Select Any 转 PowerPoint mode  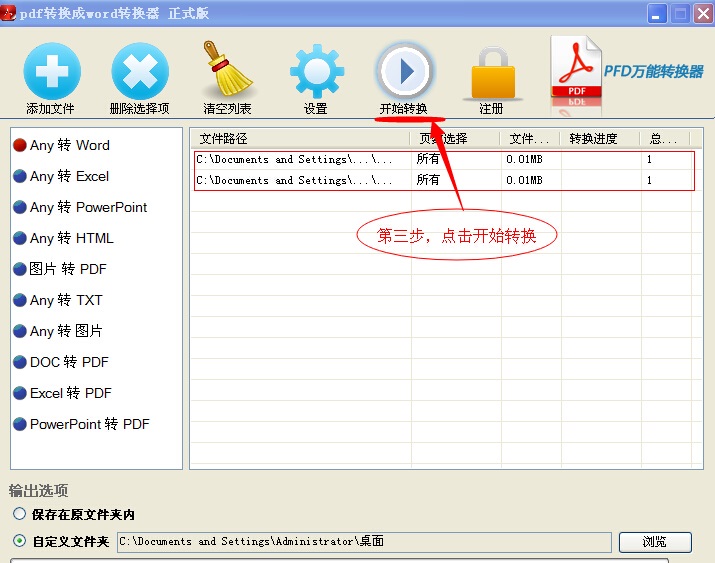(80, 207)
